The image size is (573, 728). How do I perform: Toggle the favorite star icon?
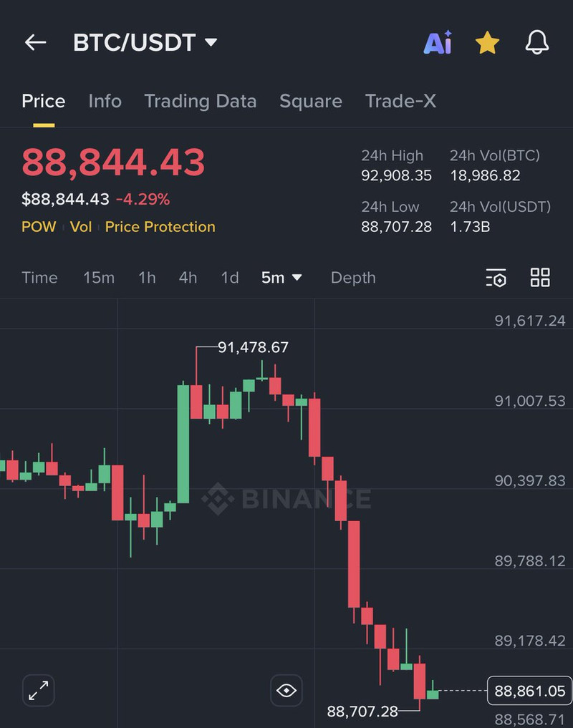pyautogui.click(x=487, y=43)
